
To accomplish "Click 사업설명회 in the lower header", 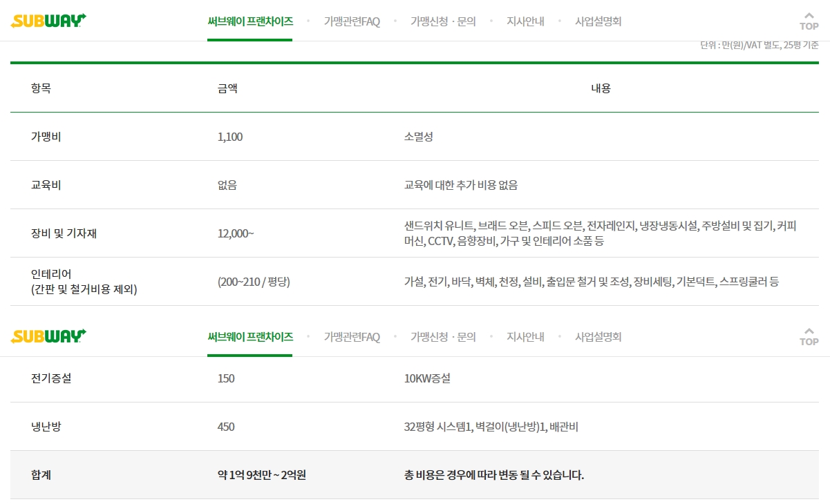I will point(598,337).
